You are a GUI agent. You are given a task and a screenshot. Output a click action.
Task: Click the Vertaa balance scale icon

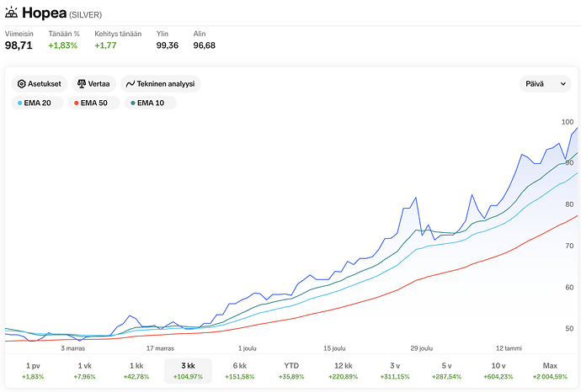pyautogui.click(x=82, y=84)
